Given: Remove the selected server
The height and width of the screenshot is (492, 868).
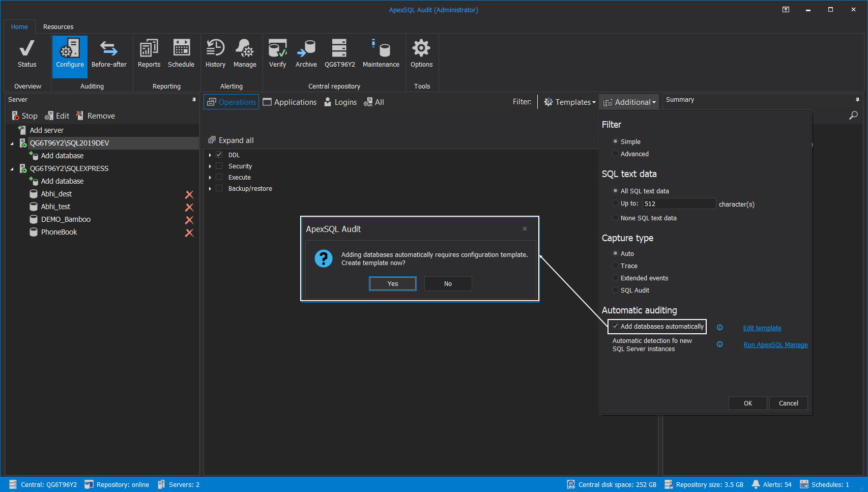Looking at the screenshot, I should (x=96, y=116).
